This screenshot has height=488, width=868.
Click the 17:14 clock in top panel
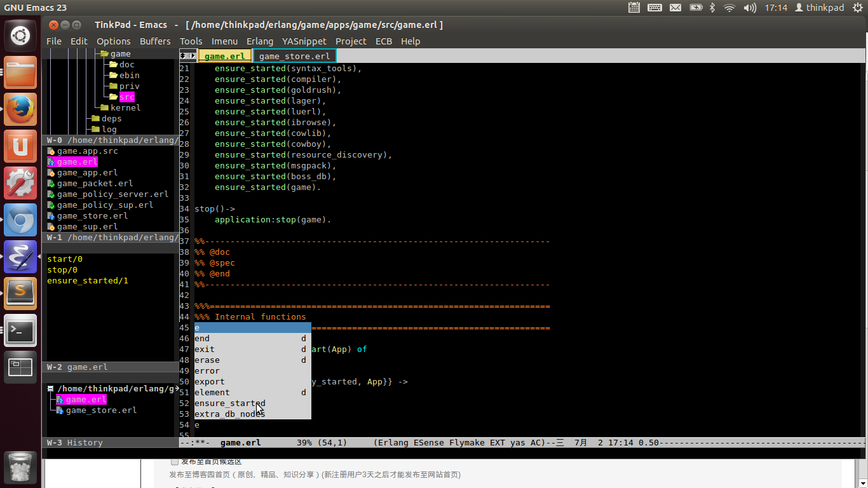776,8
